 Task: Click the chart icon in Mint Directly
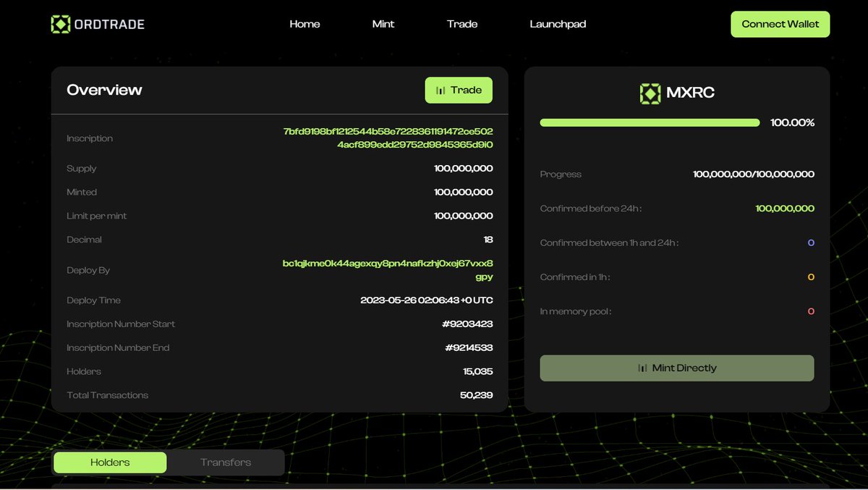click(642, 368)
